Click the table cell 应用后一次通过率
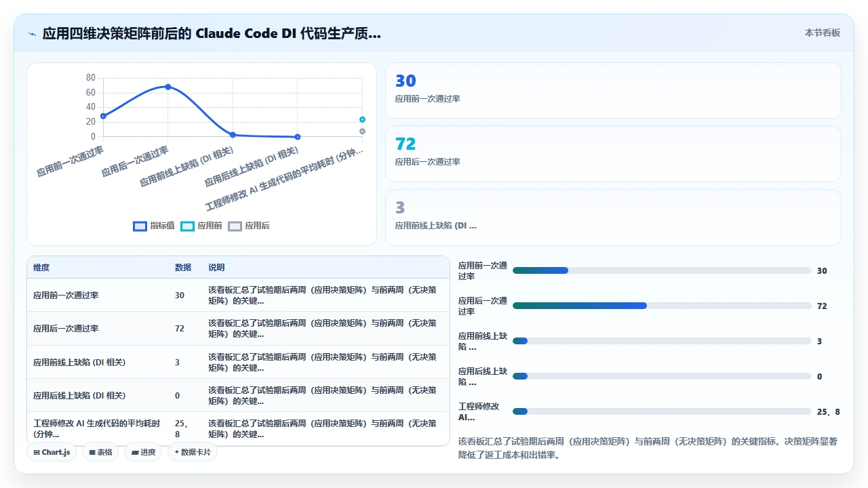 point(66,328)
